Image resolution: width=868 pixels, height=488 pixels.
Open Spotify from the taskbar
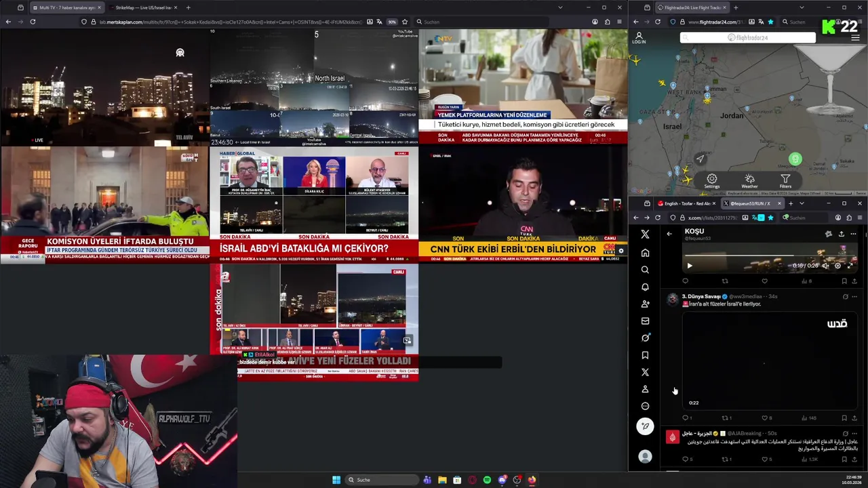pyautogui.click(x=487, y=480)
